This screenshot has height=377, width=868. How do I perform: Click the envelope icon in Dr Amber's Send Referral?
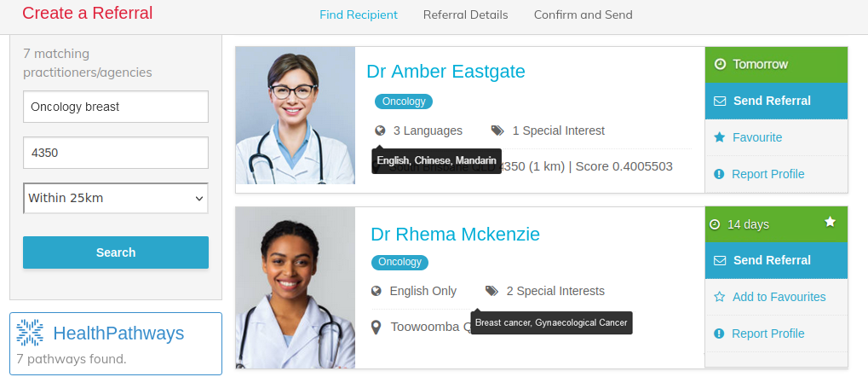pyautogui.click(x=720, y=101)
